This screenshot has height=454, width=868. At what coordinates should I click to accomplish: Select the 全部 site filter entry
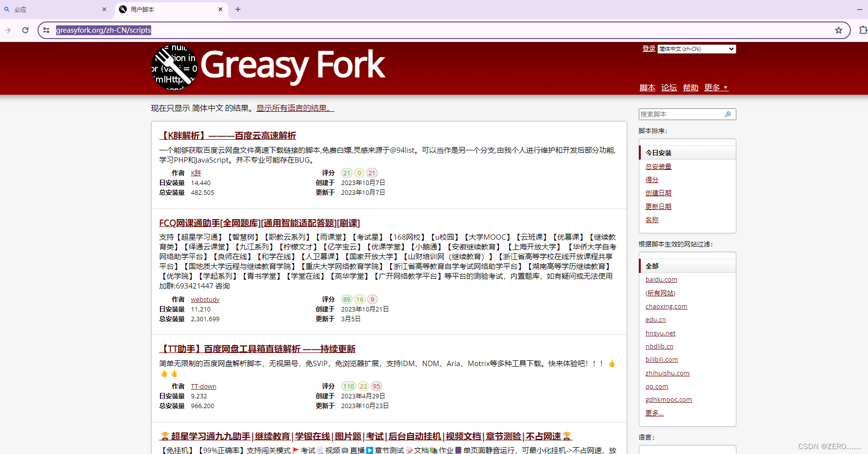688,266
